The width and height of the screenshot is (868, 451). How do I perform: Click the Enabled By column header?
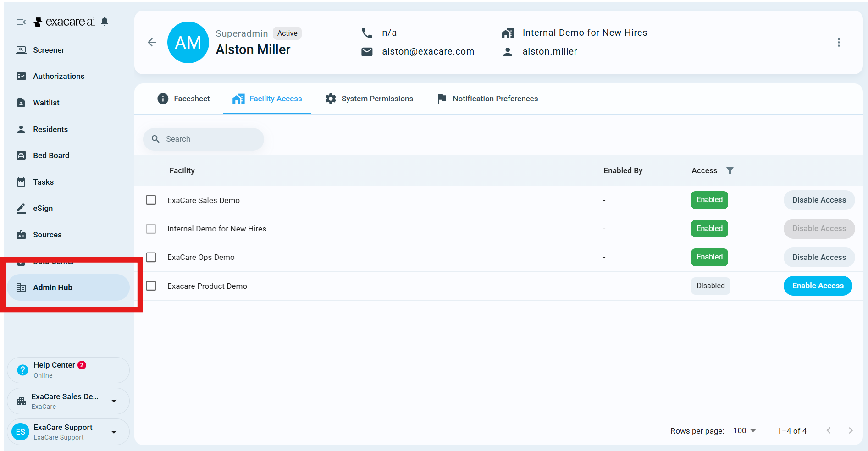[623, 170]
